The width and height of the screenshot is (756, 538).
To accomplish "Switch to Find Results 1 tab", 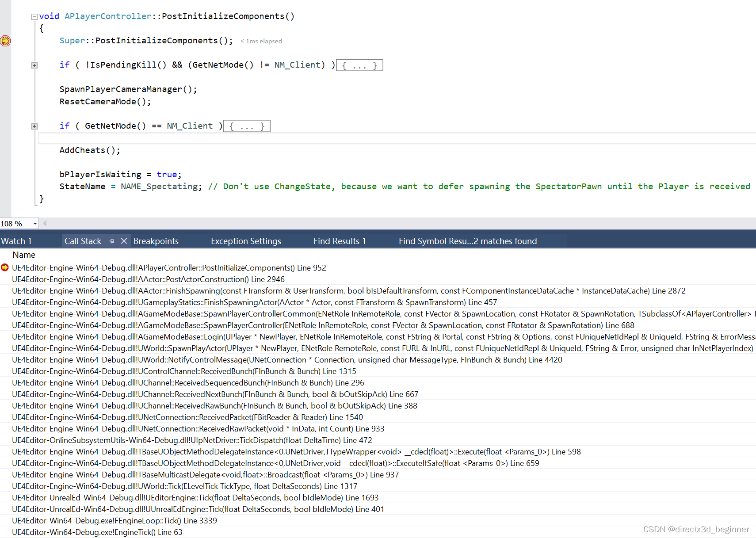I will click(340, 241).
